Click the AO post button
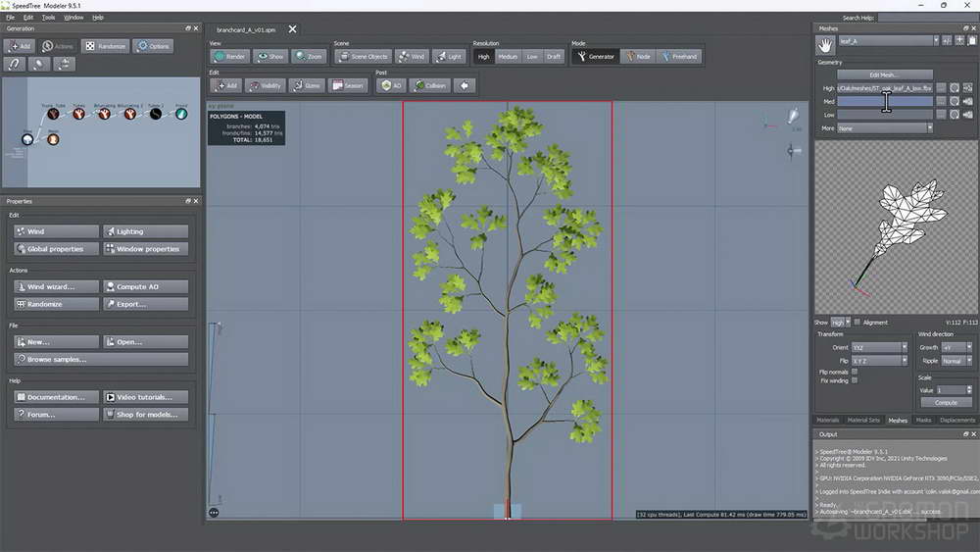 391,85
